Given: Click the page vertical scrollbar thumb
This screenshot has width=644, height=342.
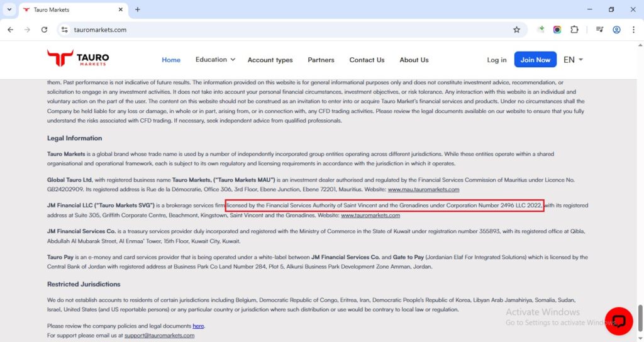Looking at the screenshot, I should pyautogui.click(x=640, y=317).
